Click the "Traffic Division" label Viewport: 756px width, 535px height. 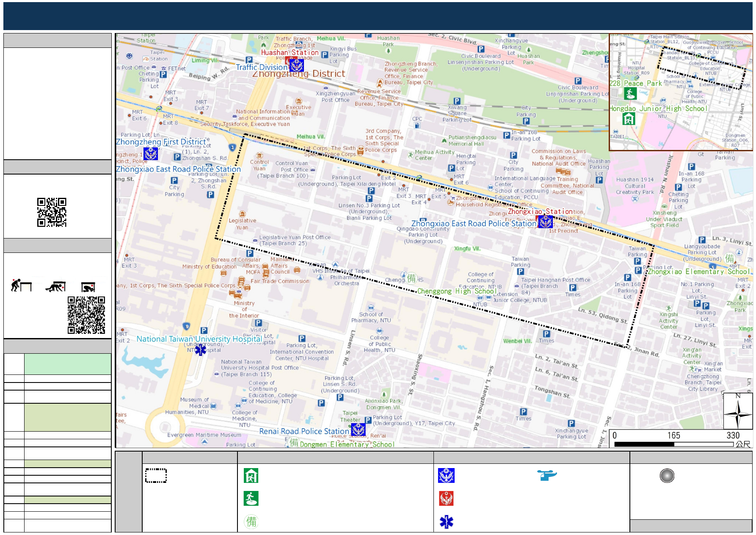tap(262, 67)
